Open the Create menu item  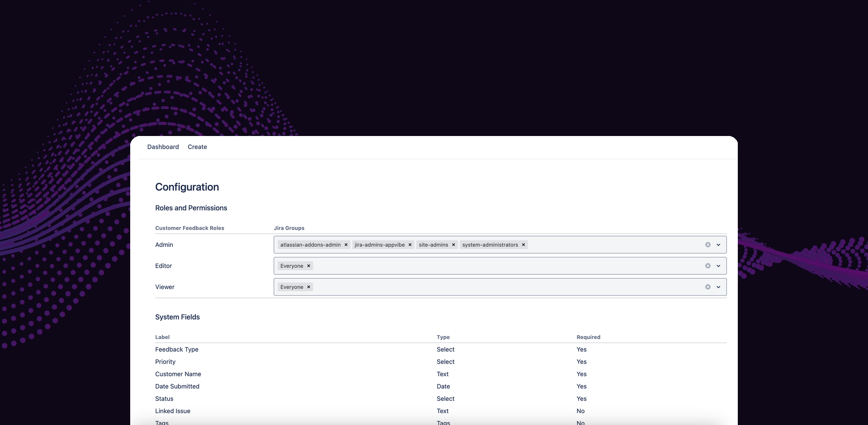tap(197, 147)
